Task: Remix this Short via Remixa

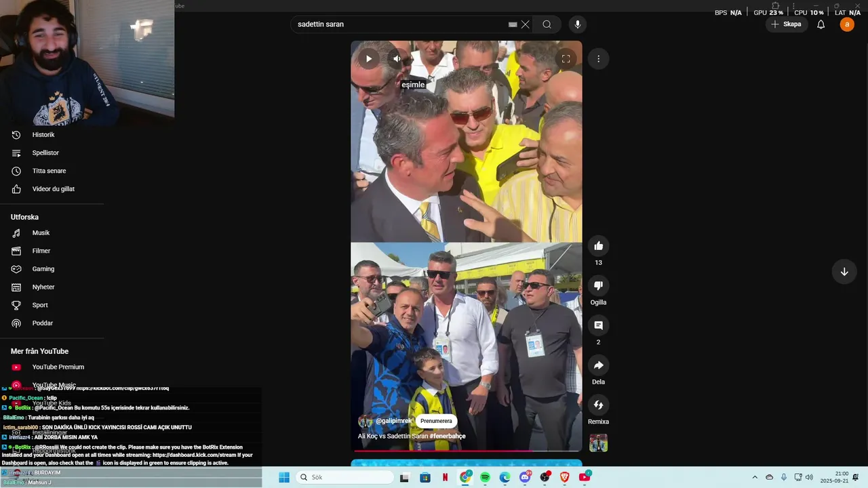Action: coord(598,405)
